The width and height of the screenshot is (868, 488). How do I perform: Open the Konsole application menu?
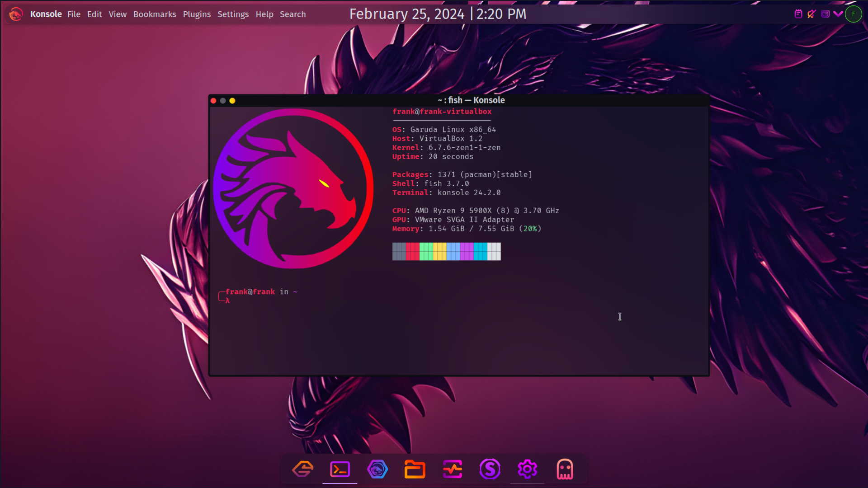(x=46, y=14)
